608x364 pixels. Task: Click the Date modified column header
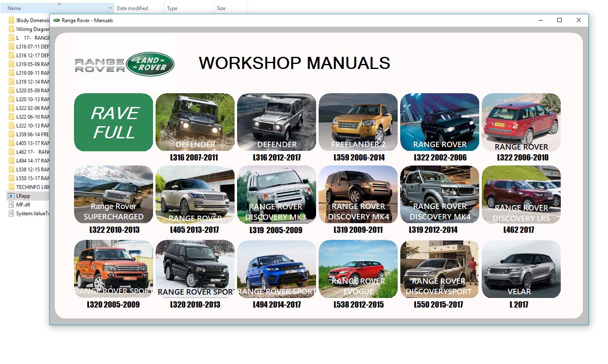pyautogui.click(x=132, y=8)
